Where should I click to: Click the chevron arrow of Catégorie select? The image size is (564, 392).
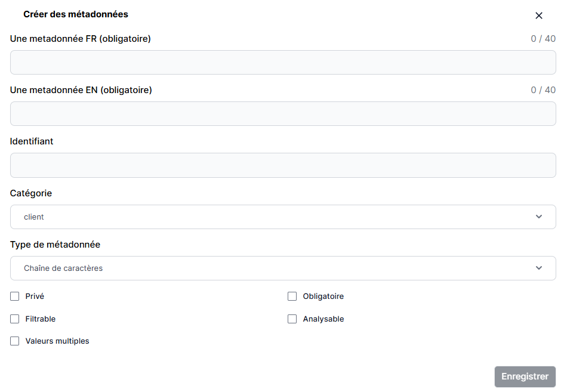tap(539, 217)
